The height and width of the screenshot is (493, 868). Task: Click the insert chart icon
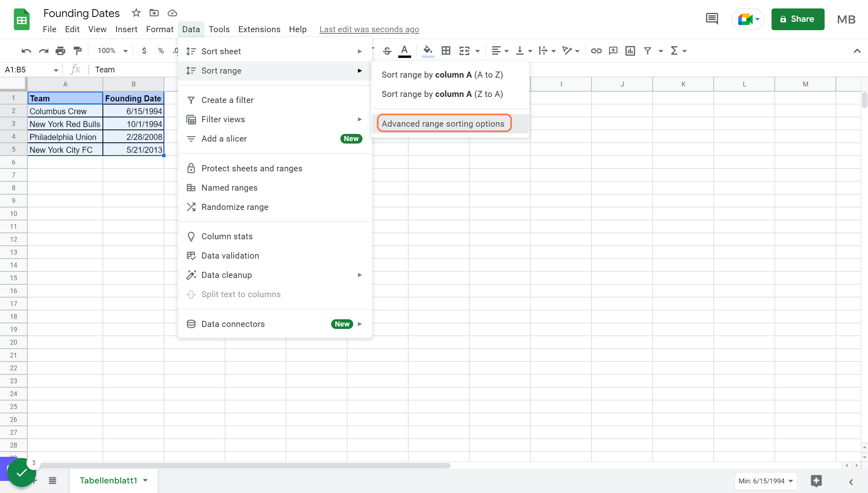(630, 51)
